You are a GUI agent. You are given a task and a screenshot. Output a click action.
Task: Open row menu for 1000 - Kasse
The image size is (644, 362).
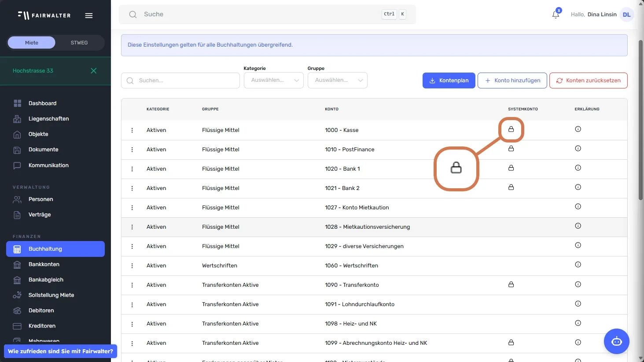(132, 130)
